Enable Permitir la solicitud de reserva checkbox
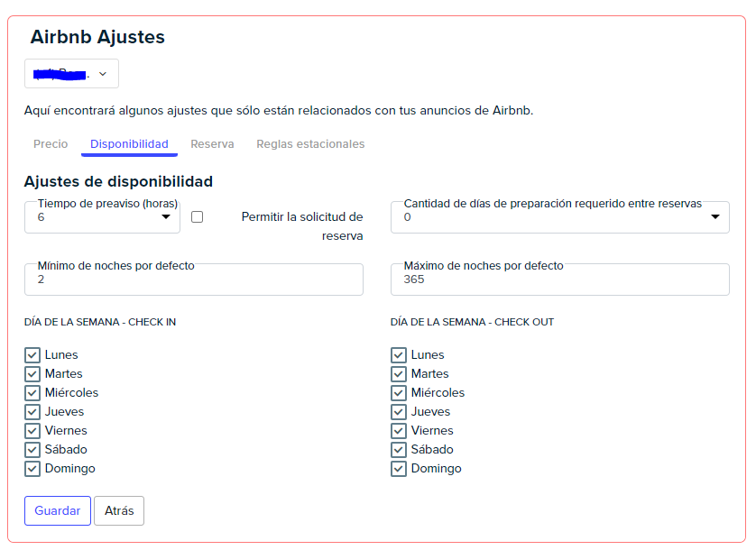The height and width of the screenshot is (550, 756). tap(198, 217)
